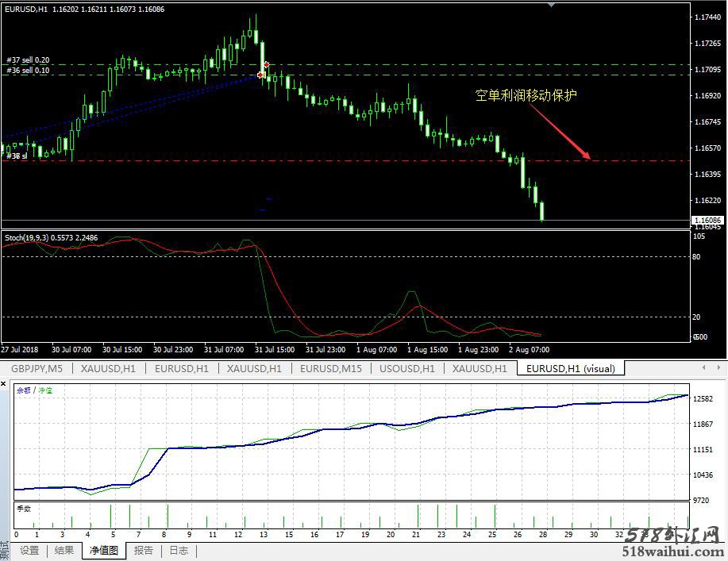
Task: Click the 1.17440 price axis value
Action: tap(707, 17)
